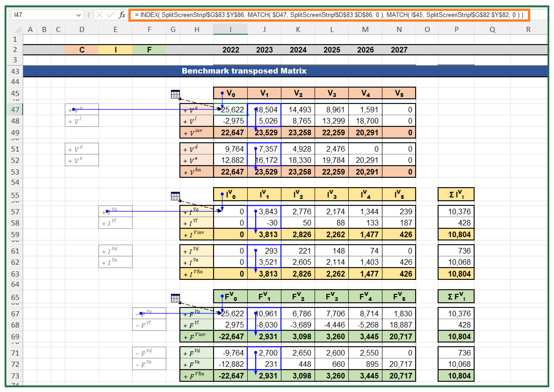Click the table icon beside V0 header

175,94
